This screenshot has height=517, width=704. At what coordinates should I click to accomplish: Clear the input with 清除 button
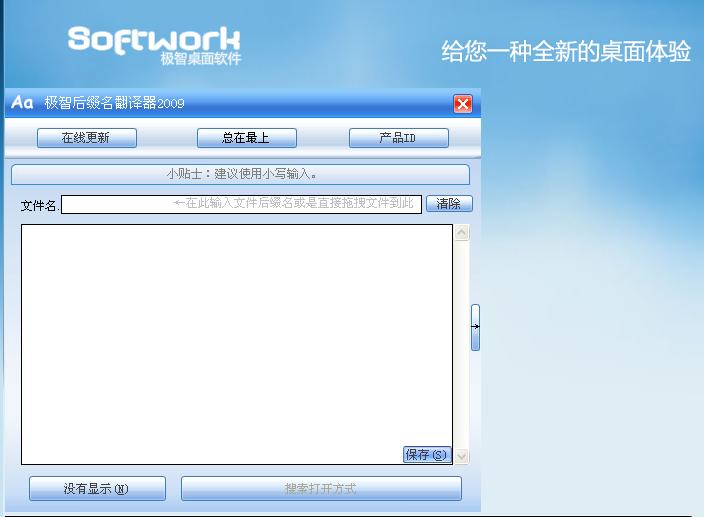click(449, 204)
